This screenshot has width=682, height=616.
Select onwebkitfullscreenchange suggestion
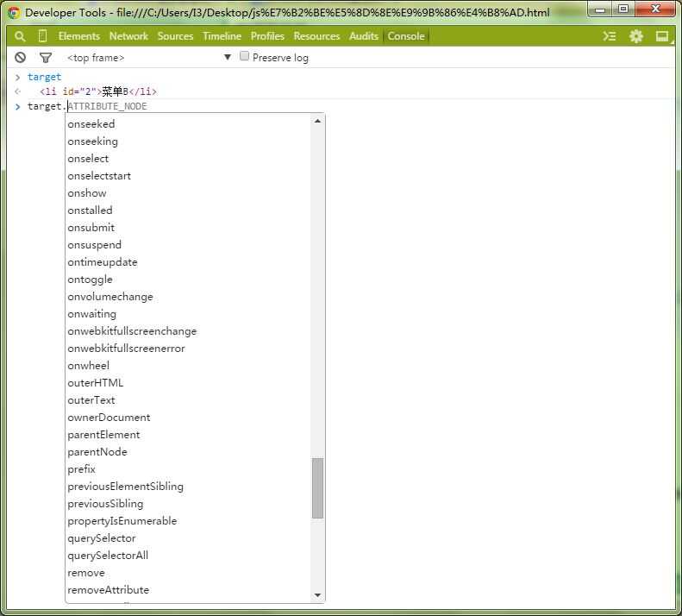tap(132, 331)
